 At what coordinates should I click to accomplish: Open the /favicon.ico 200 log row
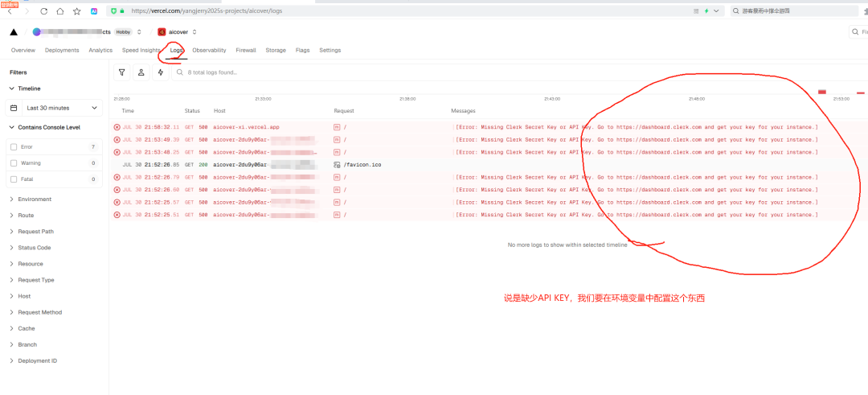pyautogui.click(x=362, y=164)
